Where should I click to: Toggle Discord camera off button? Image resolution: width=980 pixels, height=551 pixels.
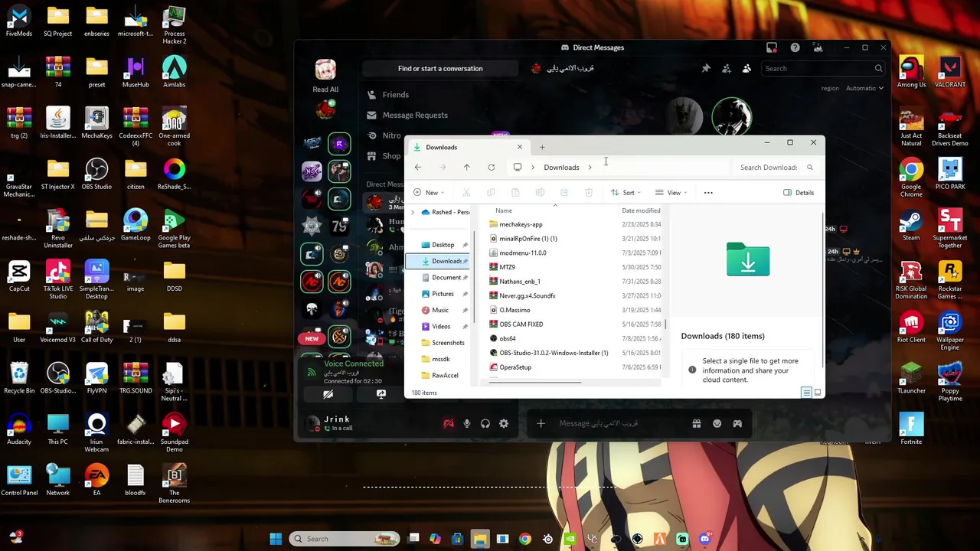pos(328,394)
